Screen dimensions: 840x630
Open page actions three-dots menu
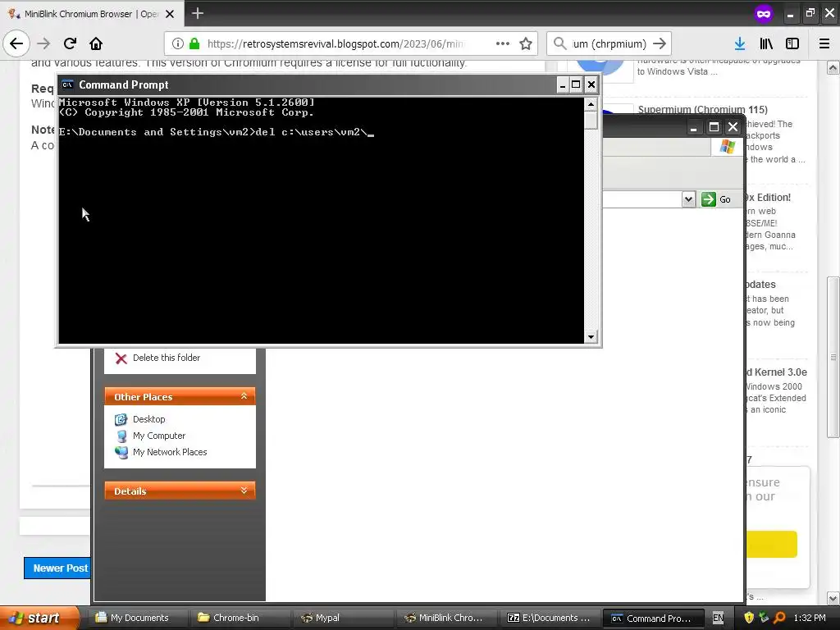click(503, 43)
